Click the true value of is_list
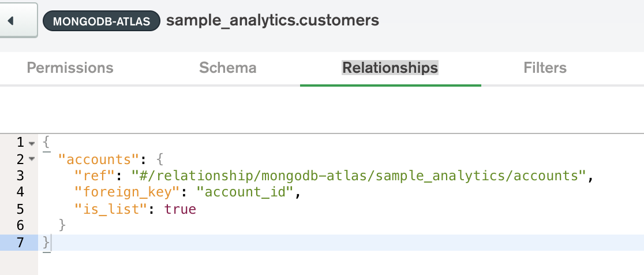This screenshot has height=275, width=644. (180, 209)
